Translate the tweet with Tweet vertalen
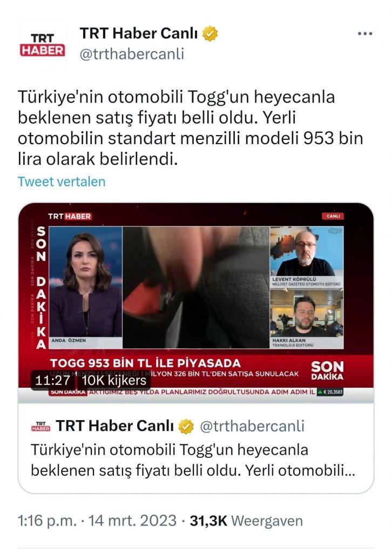This screenshot has height=553, width=392. [x=62, y=181]
